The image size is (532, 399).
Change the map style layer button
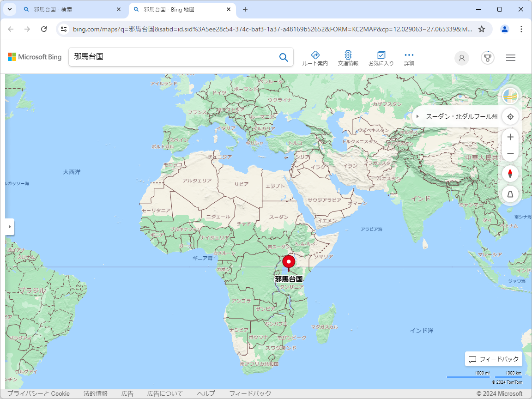pyautogui.click(x=510, y=96)
